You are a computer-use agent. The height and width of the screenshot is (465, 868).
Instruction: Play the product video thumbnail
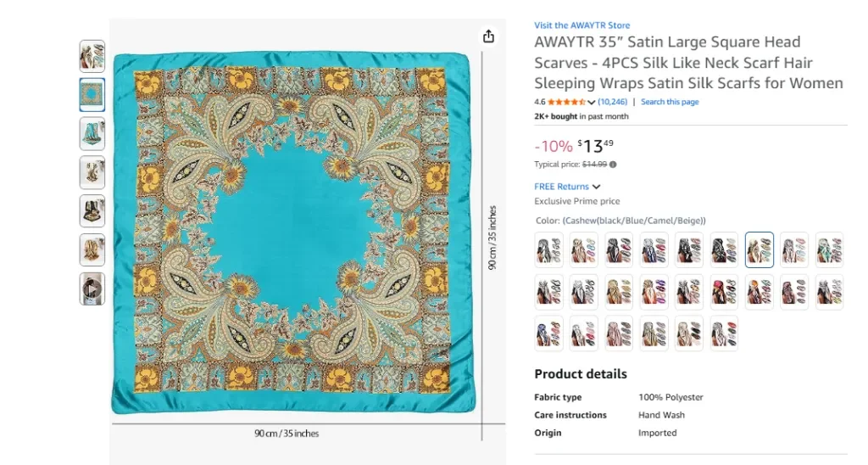pos(92,289)
